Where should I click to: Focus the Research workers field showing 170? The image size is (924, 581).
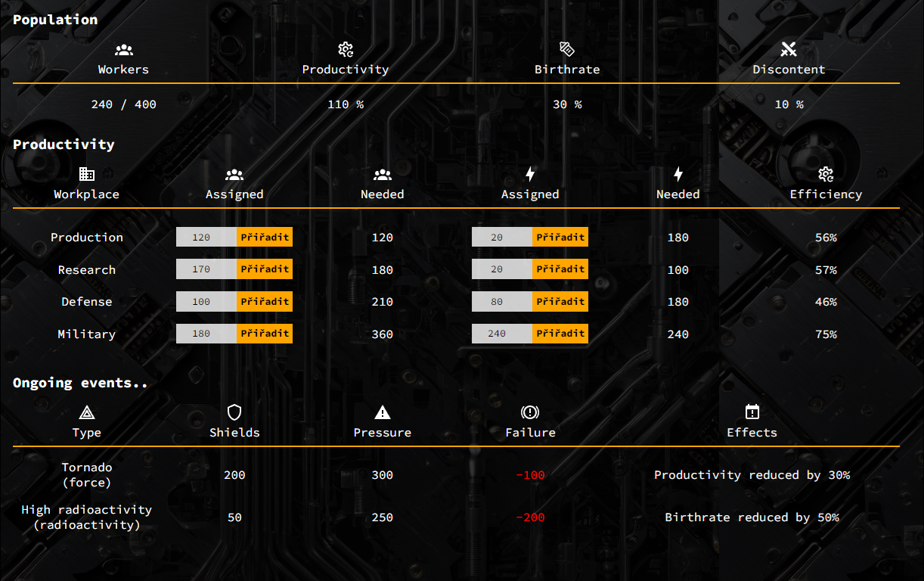point(206,269)
